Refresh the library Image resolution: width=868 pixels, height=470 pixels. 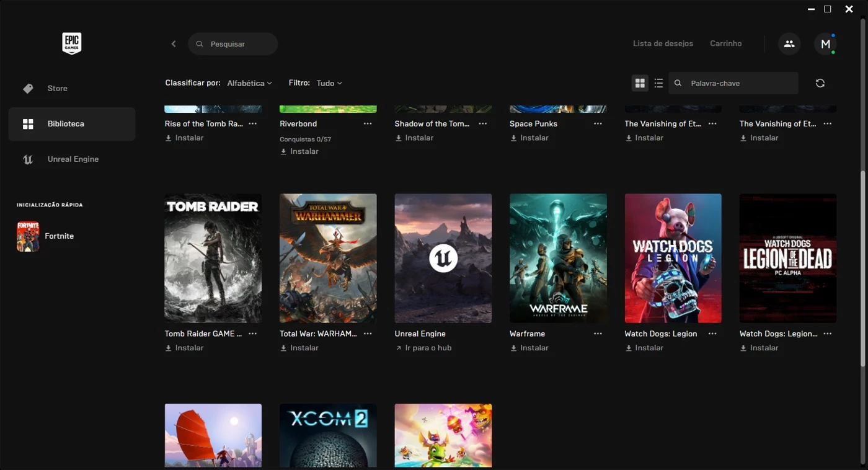click(x=820, y=83)
